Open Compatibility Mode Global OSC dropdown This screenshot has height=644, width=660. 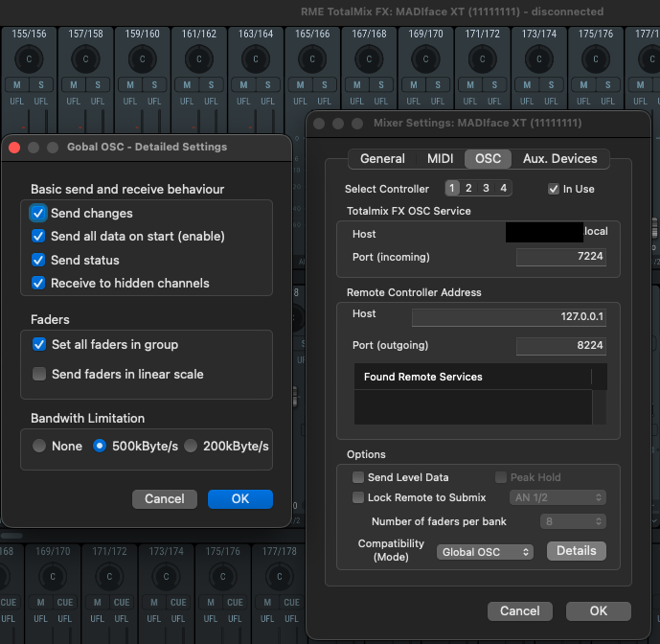[x=485, y=552]
